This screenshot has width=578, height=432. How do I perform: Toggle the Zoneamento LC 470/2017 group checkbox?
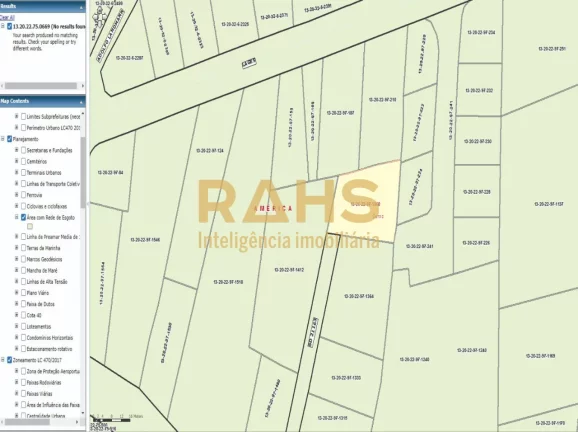[x=10, y=360]
